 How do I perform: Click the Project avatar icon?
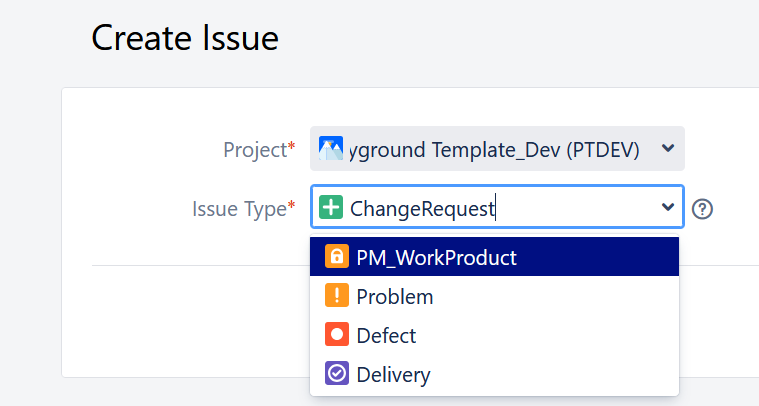point(331,149)
